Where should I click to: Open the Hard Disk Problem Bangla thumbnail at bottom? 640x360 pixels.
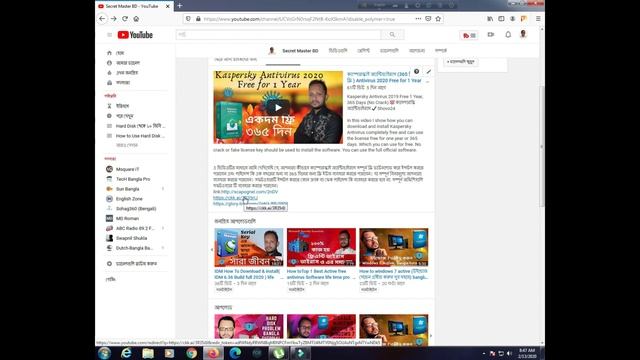(x=249, y=327)
